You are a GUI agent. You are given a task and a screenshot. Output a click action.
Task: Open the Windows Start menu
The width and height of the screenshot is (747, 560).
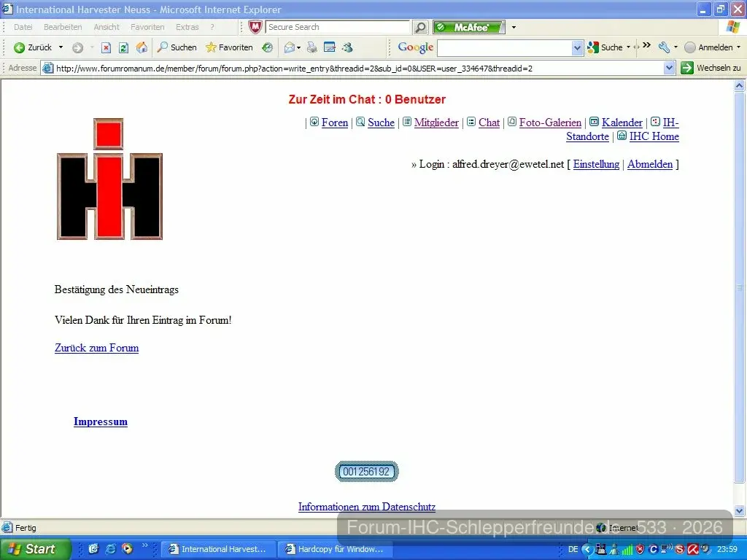[35, 549]
